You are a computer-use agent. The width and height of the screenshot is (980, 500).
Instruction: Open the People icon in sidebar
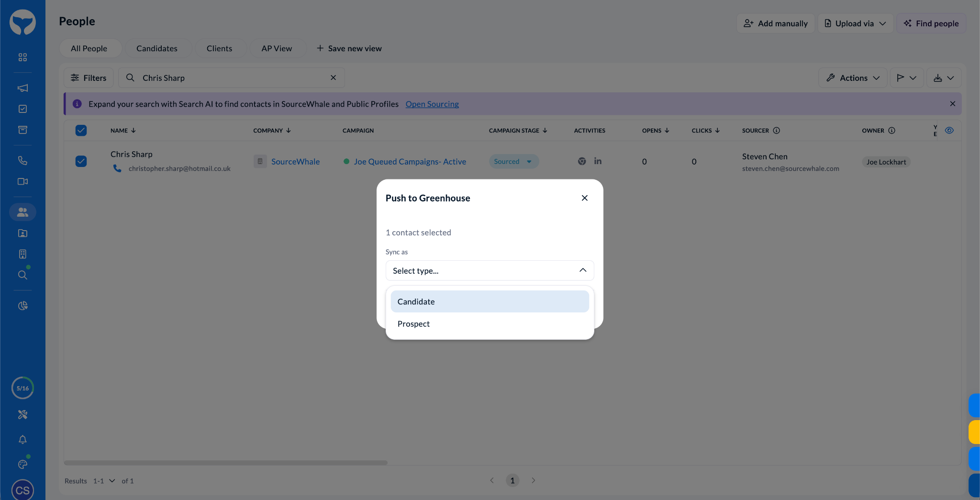click(22, 212)
